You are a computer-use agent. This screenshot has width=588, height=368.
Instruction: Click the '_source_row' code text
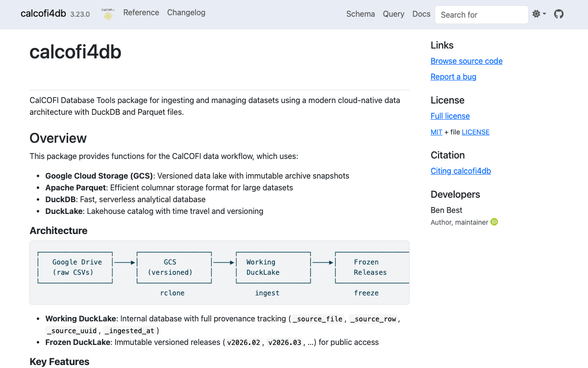(373, 319)
